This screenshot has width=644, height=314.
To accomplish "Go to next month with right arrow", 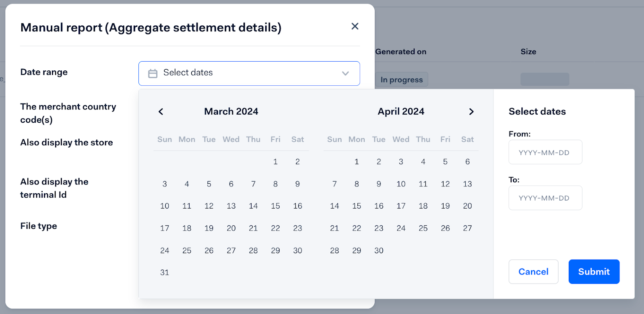I will [x=471, y=112].
